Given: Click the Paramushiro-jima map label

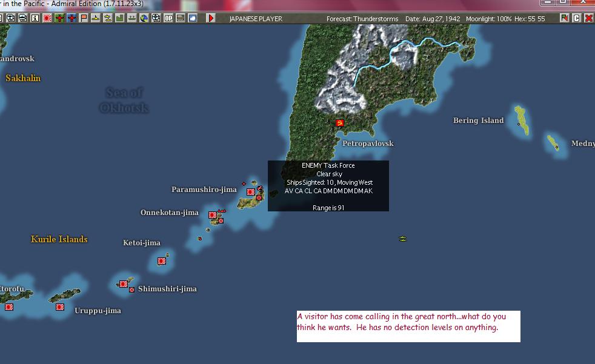Looking at the screenshot, I should click(204, 189).
